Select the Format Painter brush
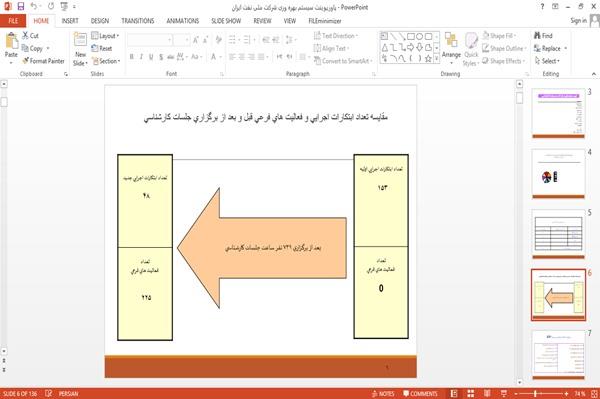 25,61
